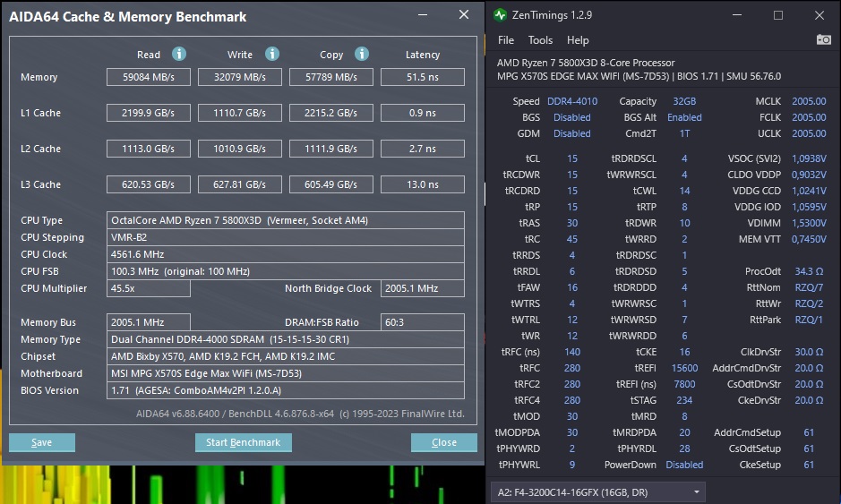Viewport: 841px width, 504px height.
Task: Click the PowerDown Disabled value
Action: (x=684, y=465)
